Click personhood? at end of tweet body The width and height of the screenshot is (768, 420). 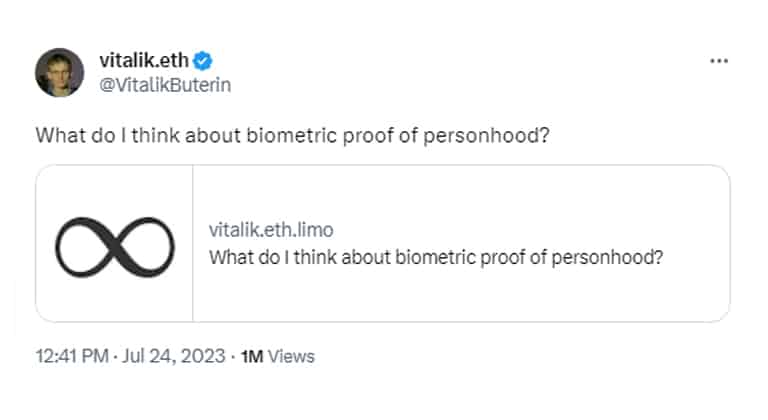[486, 136]
